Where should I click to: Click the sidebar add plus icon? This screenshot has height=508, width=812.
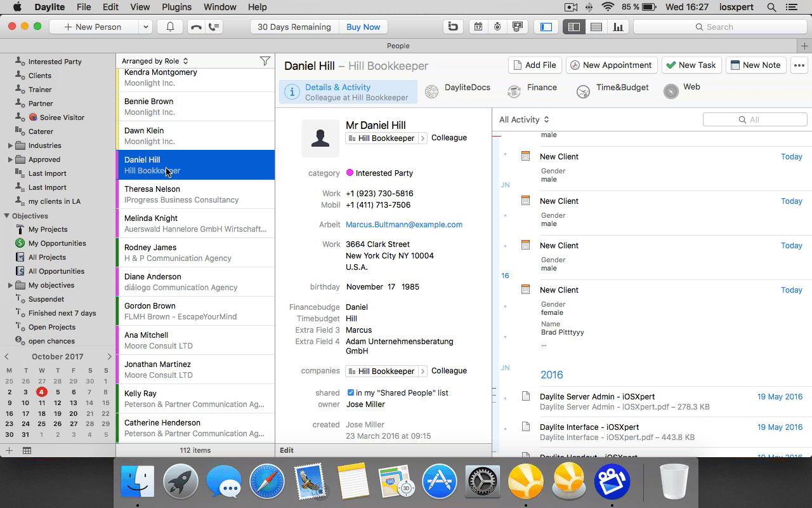point(9,450)
